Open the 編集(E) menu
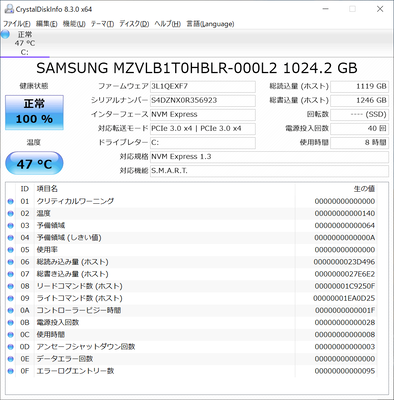 47,24
